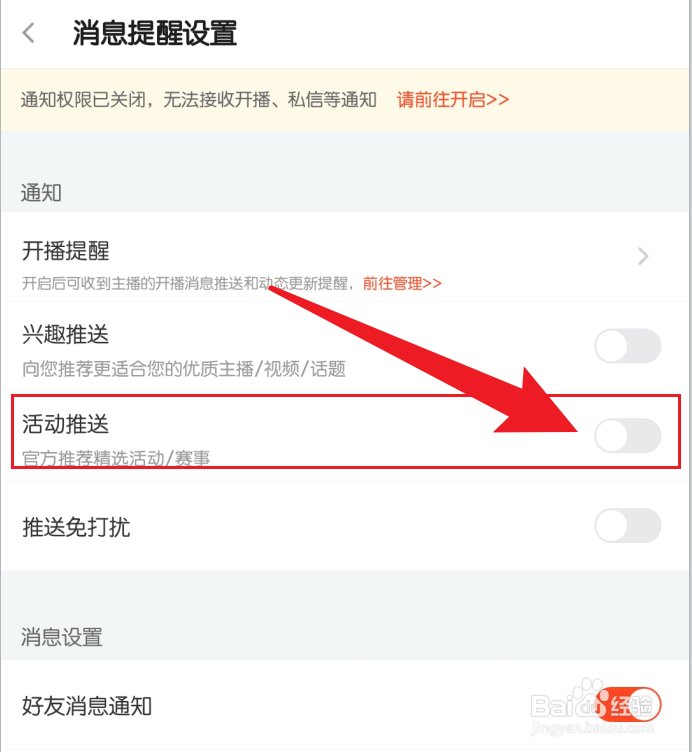This screenshot has width=692, height=752.
Task: Toggle the 兴趣推送 switch
Action: point(628,346)
